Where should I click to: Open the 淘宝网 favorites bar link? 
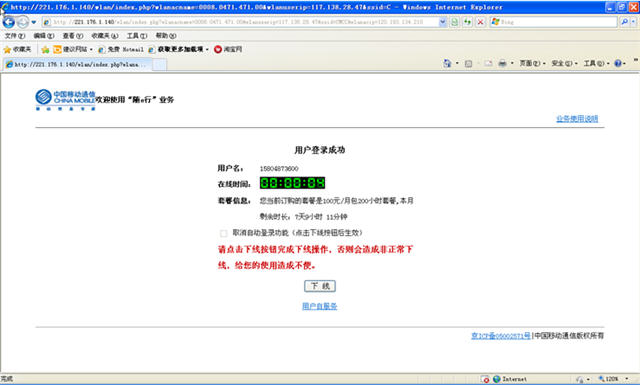click(228, 49)
